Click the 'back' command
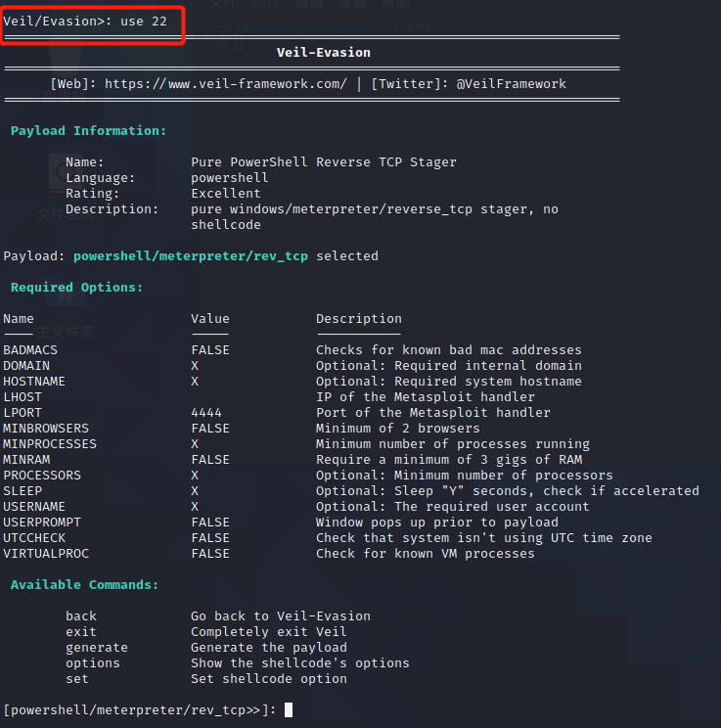The height and width of the screenshot is (728, 721). pyautogui.click(x=81, y=616)
